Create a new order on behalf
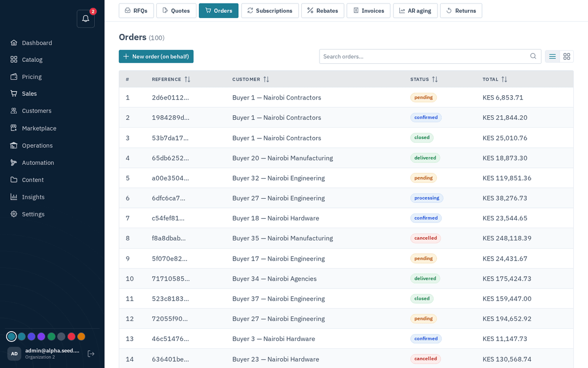Viewport: 588px width, 368px height. click(156, 56)
